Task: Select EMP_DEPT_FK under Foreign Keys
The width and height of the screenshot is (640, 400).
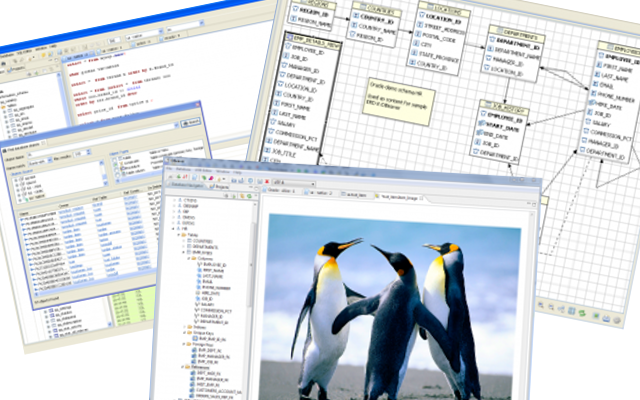Action: click(x=210, y=350)
